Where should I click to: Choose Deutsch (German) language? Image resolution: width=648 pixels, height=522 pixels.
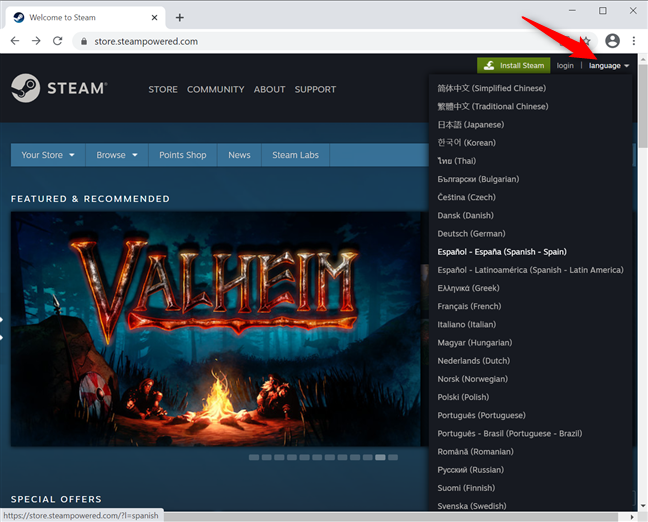pos(471,234)
